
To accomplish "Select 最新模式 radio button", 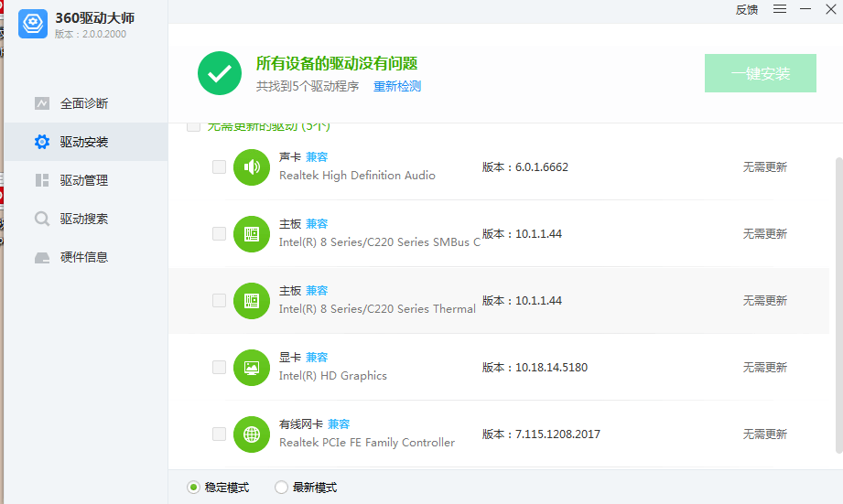I will coord(281,488).
